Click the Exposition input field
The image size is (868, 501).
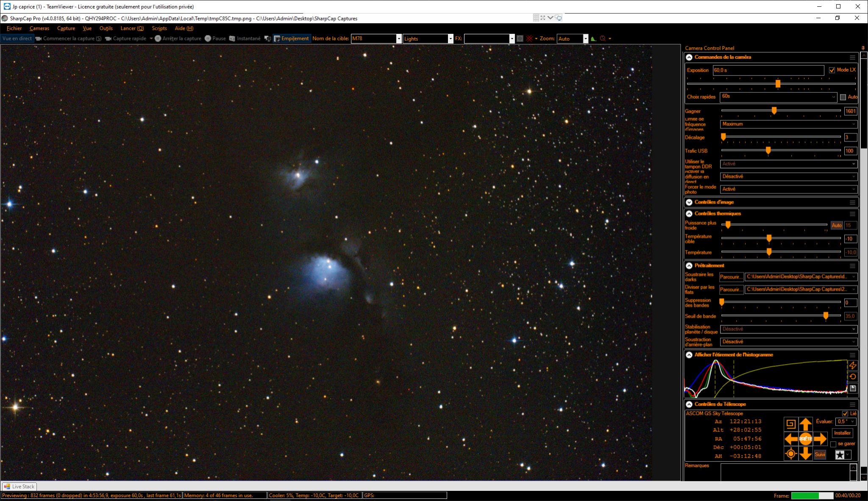tap(768, 70)
